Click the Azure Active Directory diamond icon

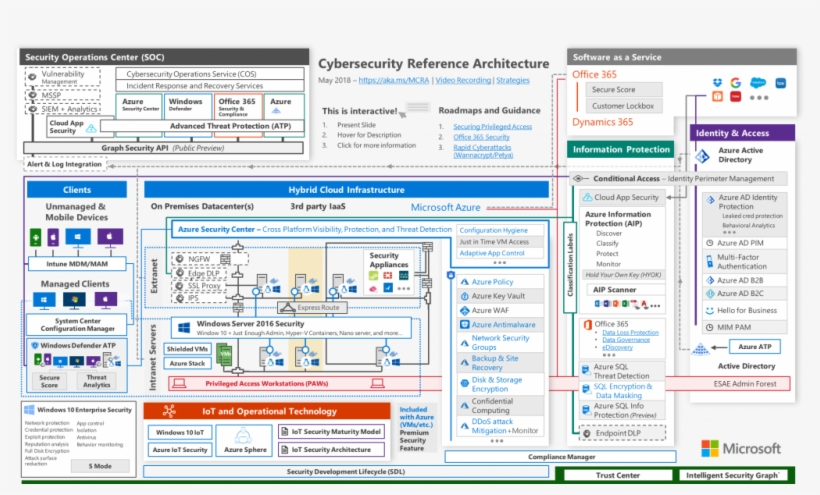702,156
